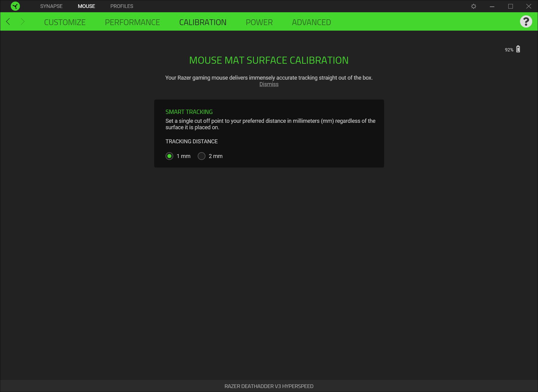Image resolution: width=538 pixels, height=392 pixels.
Task: Select the 1 mm tracking distance
Action: click(169, 156)
